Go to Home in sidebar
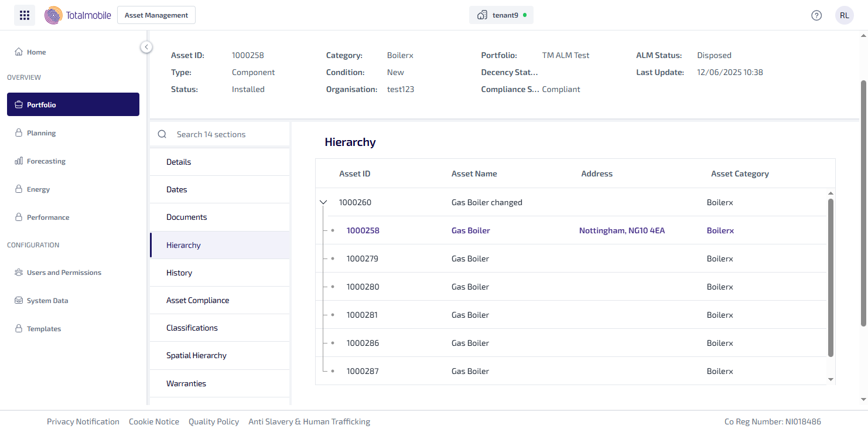Viewport: 868px width, 432px height. pos(36,52)
